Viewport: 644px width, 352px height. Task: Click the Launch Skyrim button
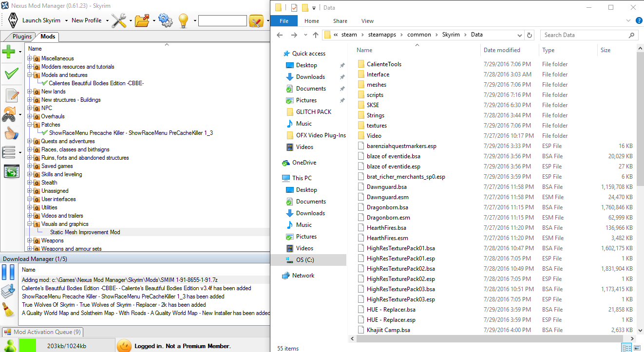click(x=41, y=20)
